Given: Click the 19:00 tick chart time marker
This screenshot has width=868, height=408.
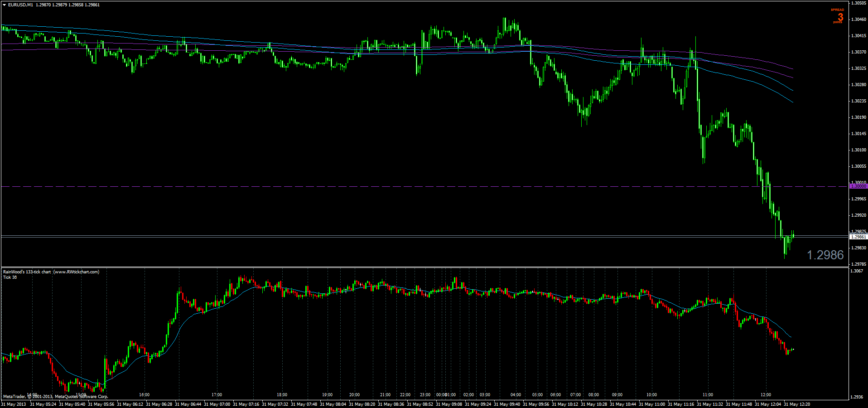Looking at the screenshot, I should pos(327,395).
